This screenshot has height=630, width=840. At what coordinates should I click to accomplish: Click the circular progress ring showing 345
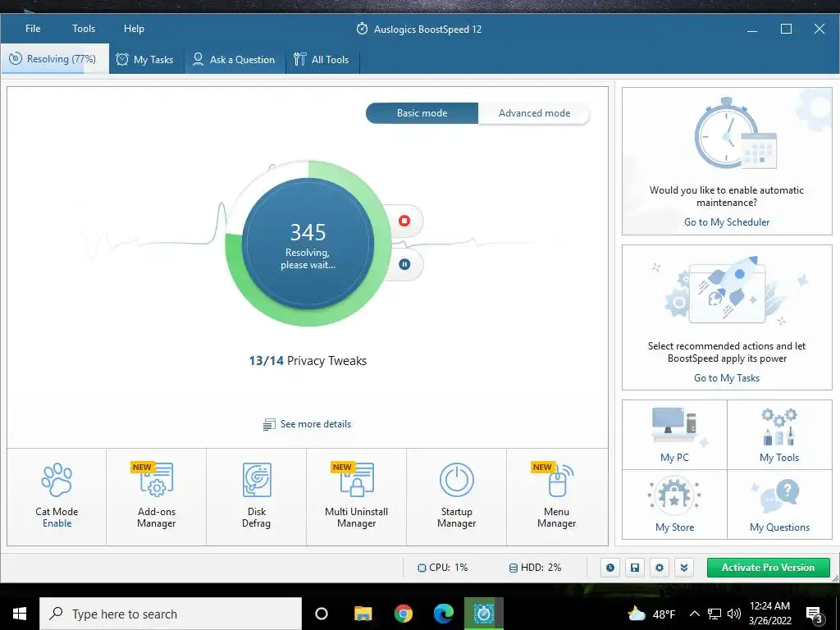308,243
